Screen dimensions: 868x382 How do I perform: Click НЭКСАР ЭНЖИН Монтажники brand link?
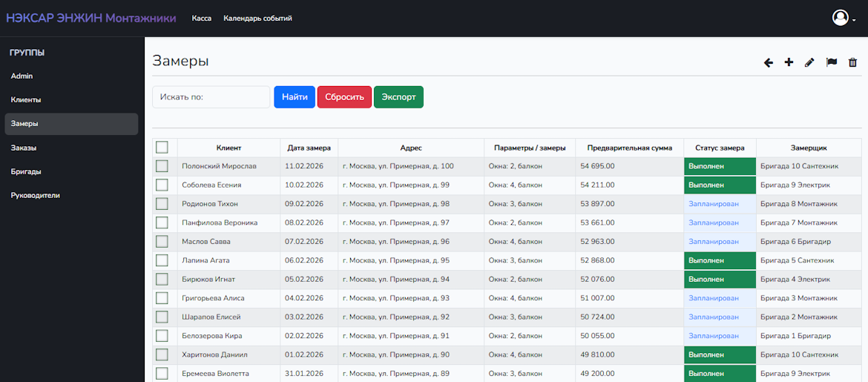click(x=91, y=19)
